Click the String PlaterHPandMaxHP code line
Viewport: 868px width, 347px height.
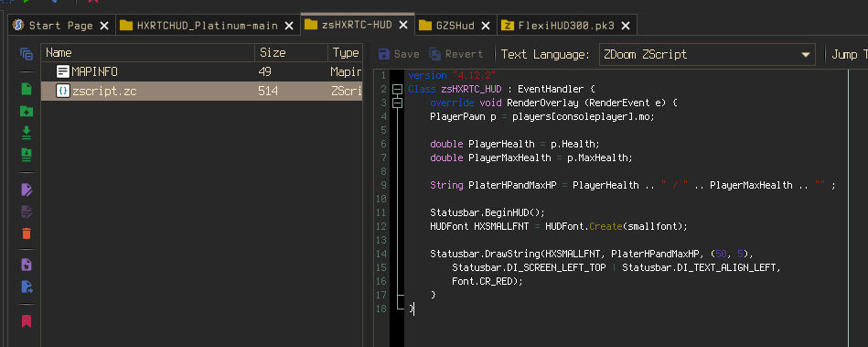click(632, 185)
